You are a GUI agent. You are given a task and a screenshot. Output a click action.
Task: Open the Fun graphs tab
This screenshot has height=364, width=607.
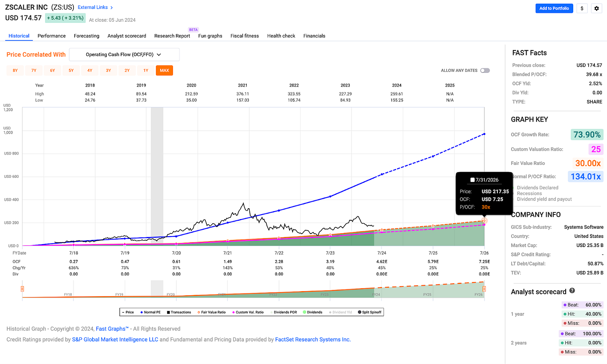[210, 36]
